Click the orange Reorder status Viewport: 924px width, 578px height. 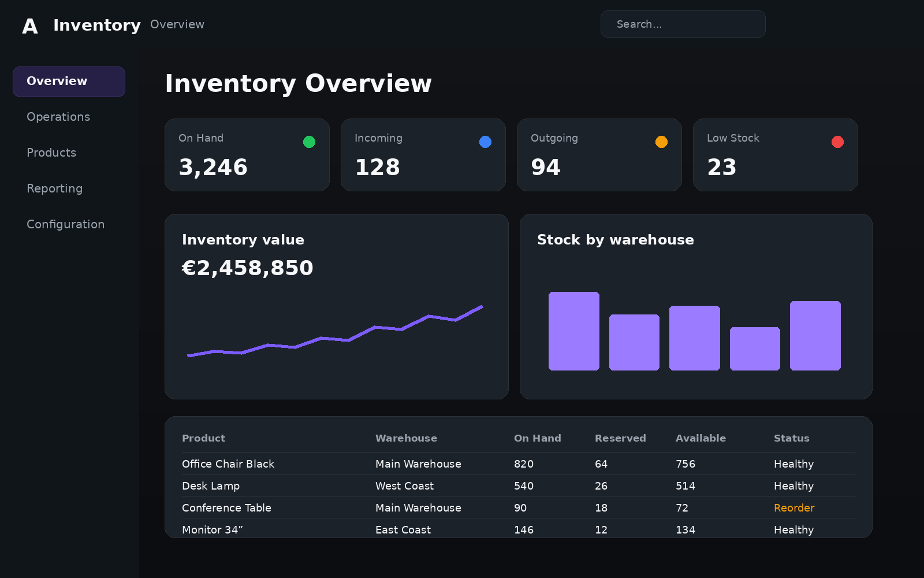(x=794, y=508)
